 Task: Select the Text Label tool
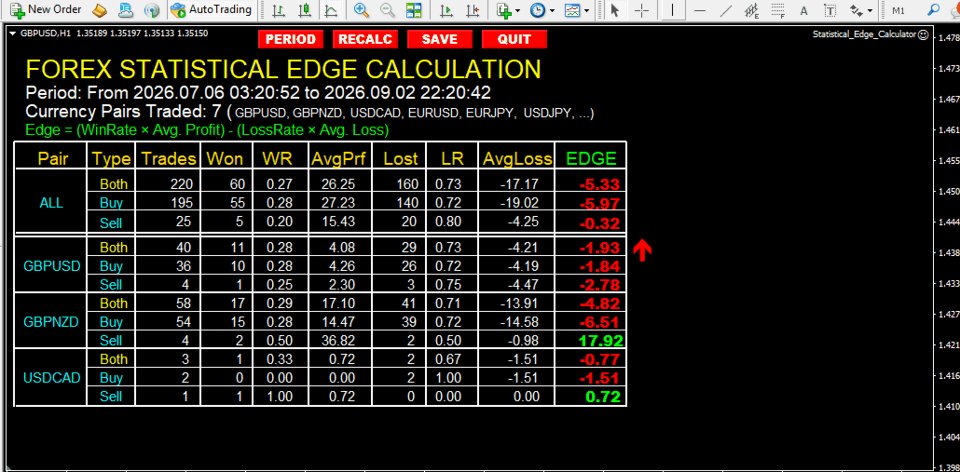(830, 10)
